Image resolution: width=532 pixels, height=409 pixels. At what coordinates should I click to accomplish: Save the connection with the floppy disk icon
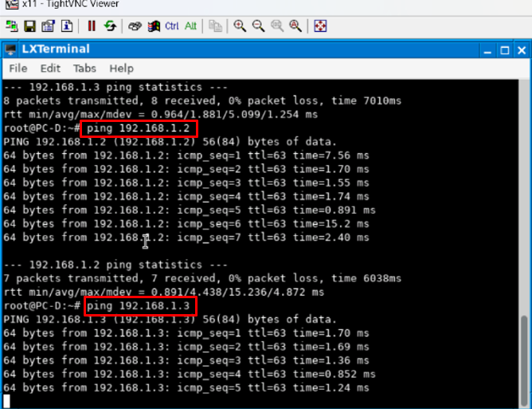(29, 26)
